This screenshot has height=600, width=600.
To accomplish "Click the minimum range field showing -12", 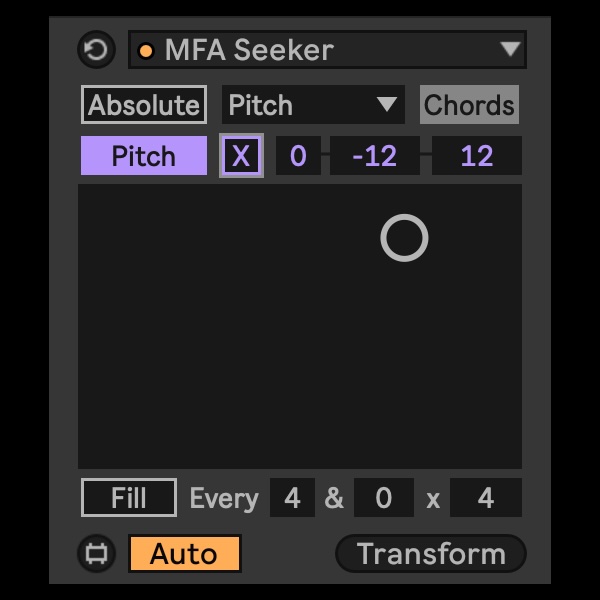I will click(375, 156).
